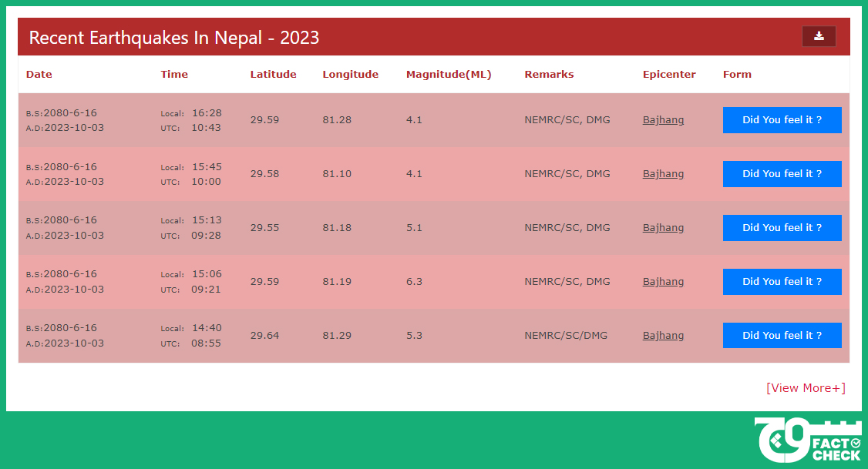Select magnitude value 5.1
868x469 pixels.
pyautogui.click(x=414, y=228)
